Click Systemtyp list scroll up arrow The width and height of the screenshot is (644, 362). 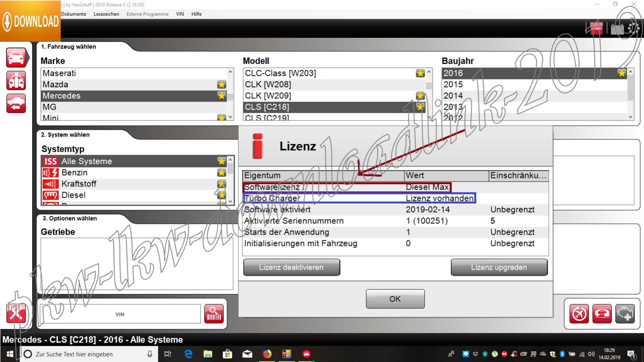pos(230,159)
